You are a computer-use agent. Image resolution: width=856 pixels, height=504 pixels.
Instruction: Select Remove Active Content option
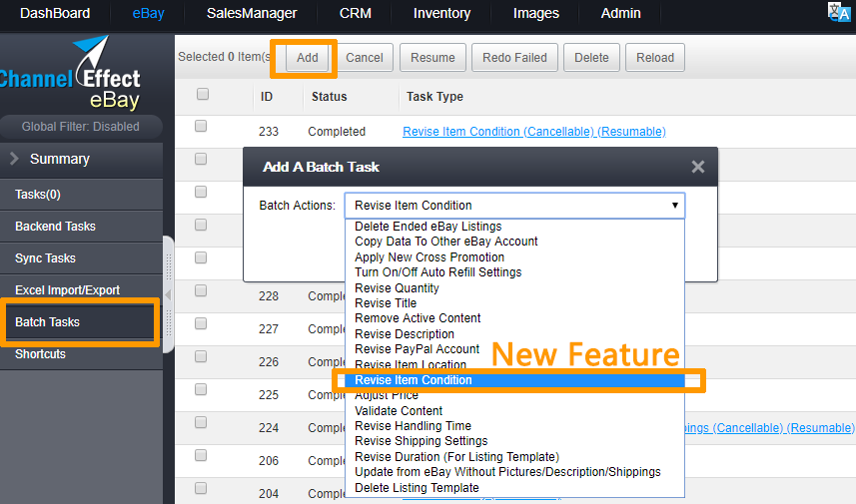click(x=514, y=318)
